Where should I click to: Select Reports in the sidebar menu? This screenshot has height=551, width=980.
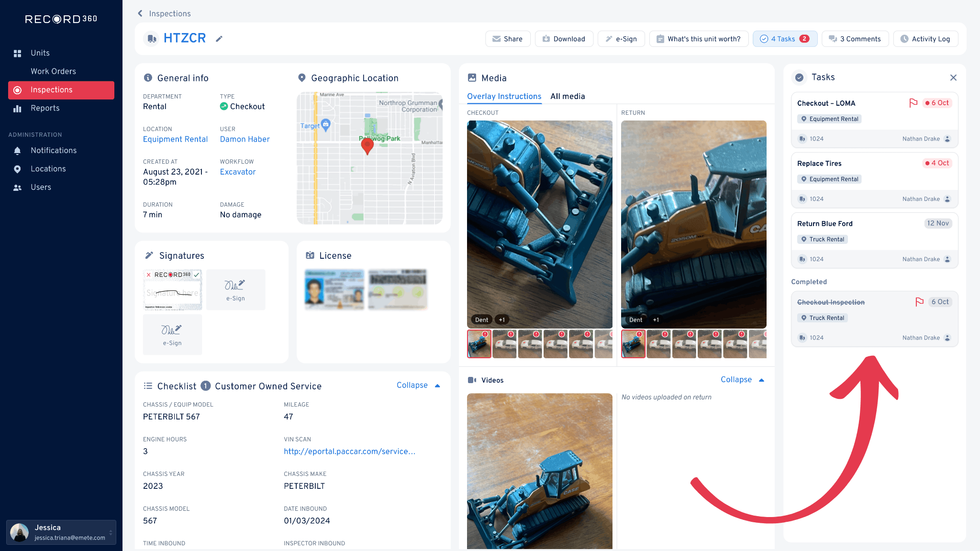coord(45,108)
